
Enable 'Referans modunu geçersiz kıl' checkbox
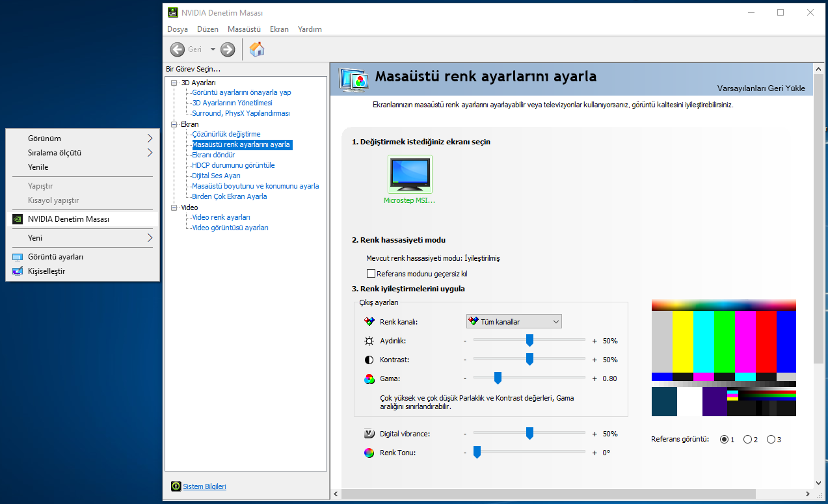coord(371,274)
